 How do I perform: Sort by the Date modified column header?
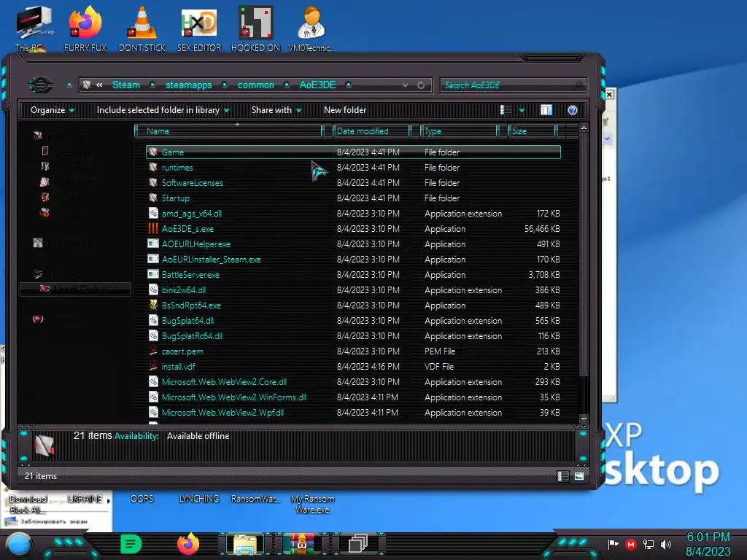(371, 131)
